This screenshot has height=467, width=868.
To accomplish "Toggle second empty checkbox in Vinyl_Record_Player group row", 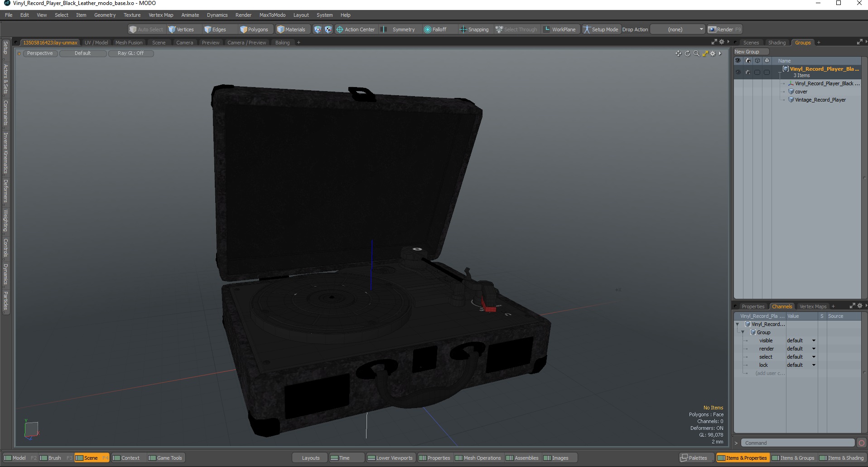I will (x=767, y=72).
